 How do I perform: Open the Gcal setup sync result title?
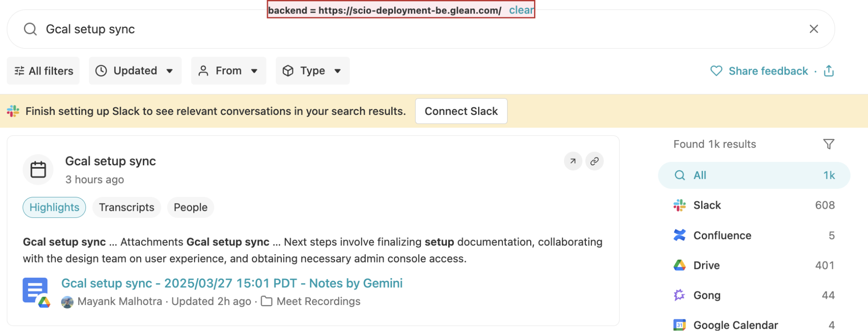[x=110, y=161]
